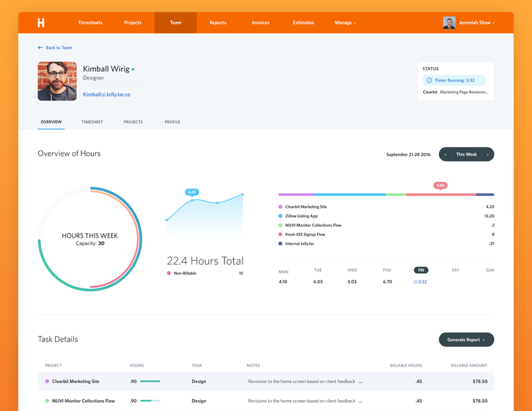Click Timer Running 3:32 status badge
This screenshot has width=532, height=411.
[454, 80]
